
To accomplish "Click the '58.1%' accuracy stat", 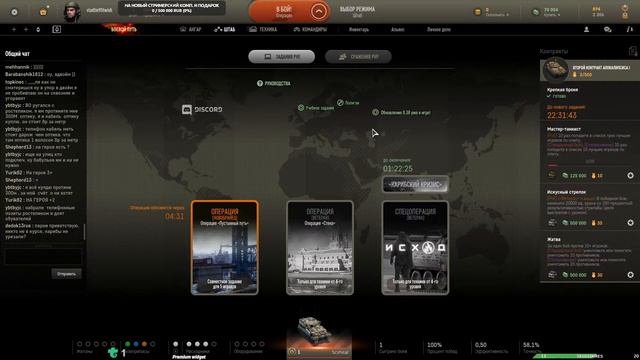I will pos(531,345).
